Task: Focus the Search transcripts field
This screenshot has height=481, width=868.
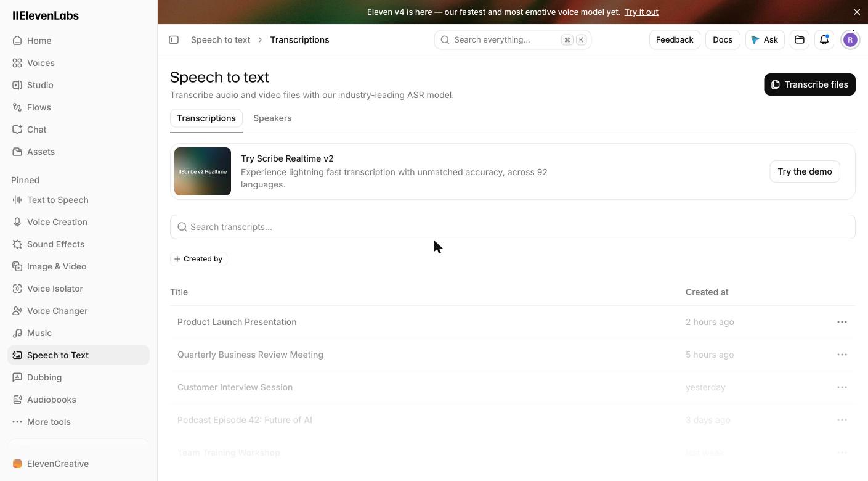Action: (x=513, y=227)
